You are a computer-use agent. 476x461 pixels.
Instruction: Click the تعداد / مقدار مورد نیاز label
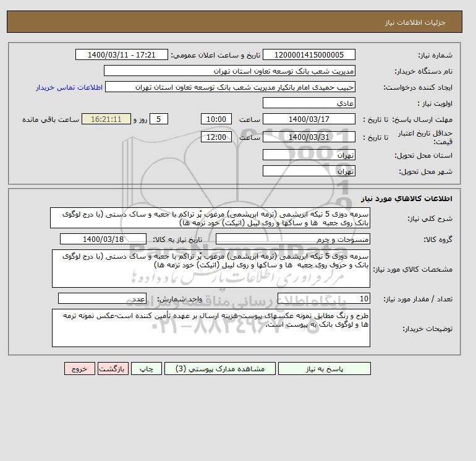tap(418, 299)
